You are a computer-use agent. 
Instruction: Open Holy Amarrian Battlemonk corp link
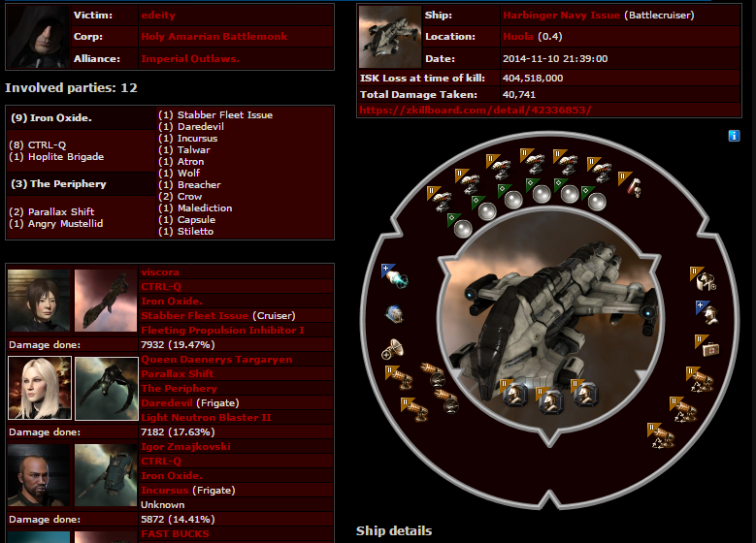point(214,37)
